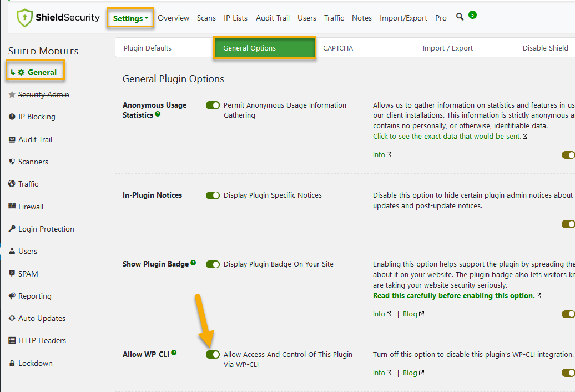Toggle Permit Anonymous Usage Information Gathering

[213, 105]
